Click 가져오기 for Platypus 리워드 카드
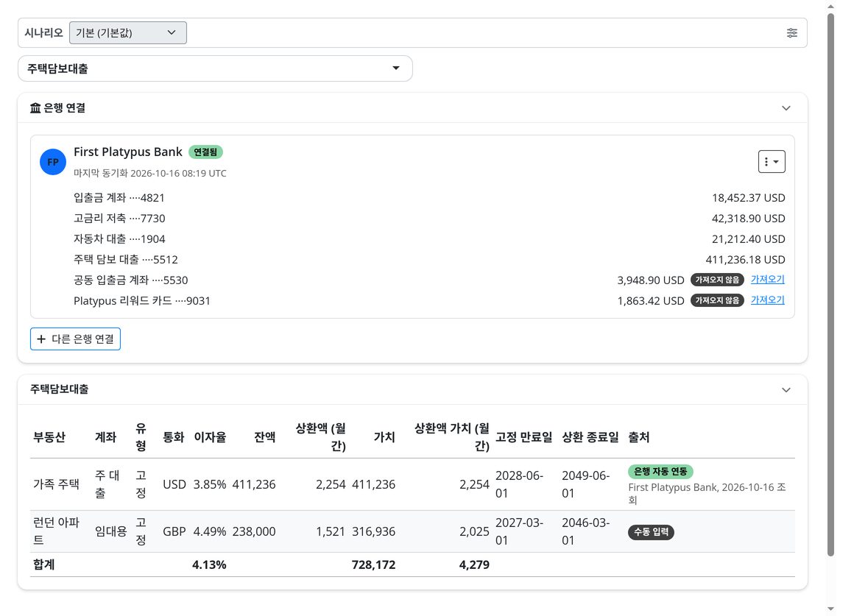854x616 pixels. 767,300
